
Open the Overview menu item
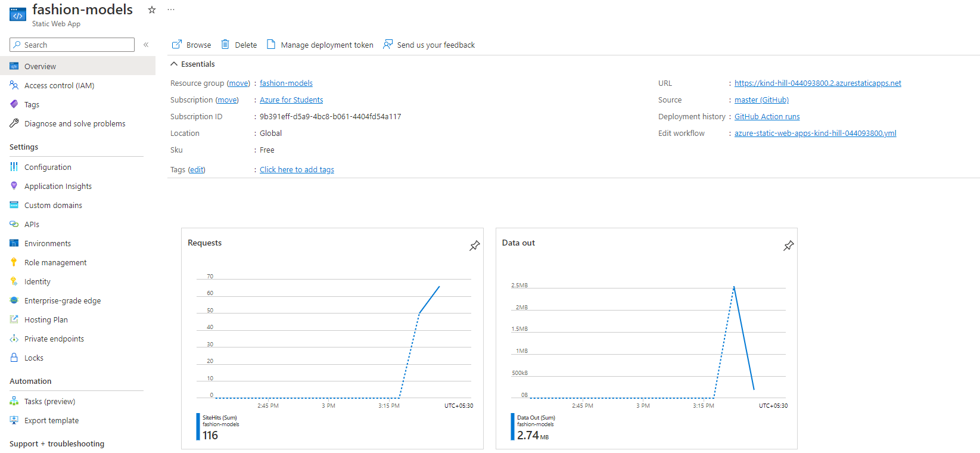(x=77, y=66)
